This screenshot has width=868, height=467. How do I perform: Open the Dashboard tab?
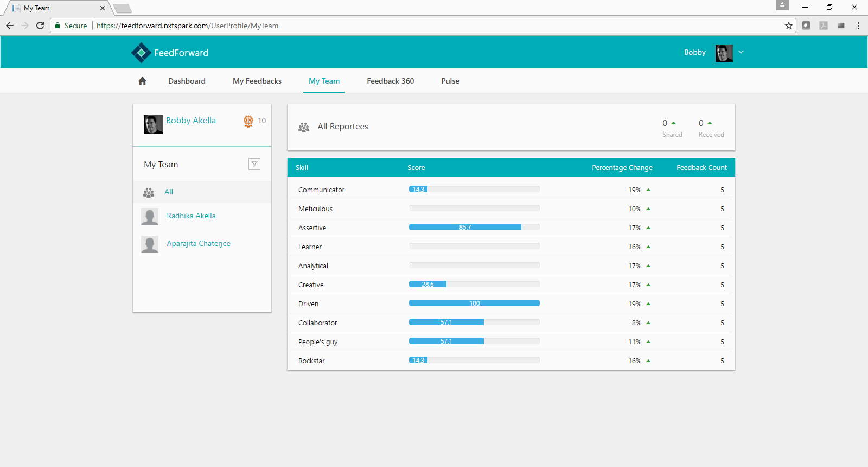coord(187,81)
